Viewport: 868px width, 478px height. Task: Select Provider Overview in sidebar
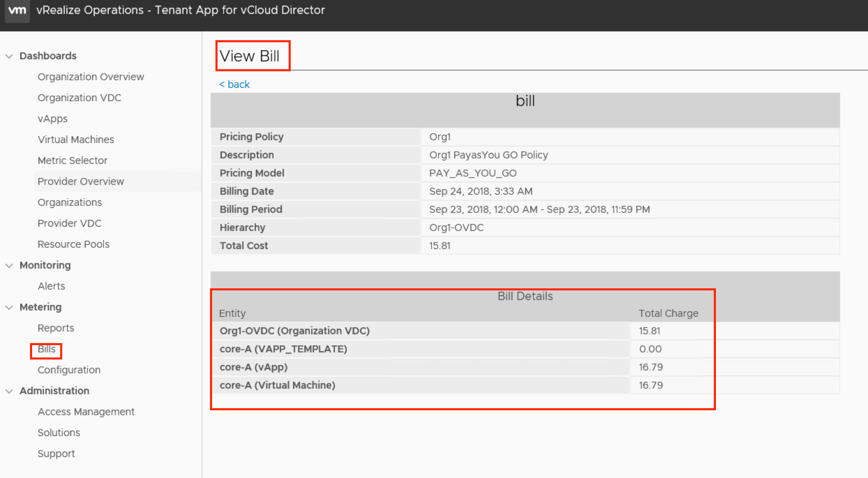(x=81, y=181)
